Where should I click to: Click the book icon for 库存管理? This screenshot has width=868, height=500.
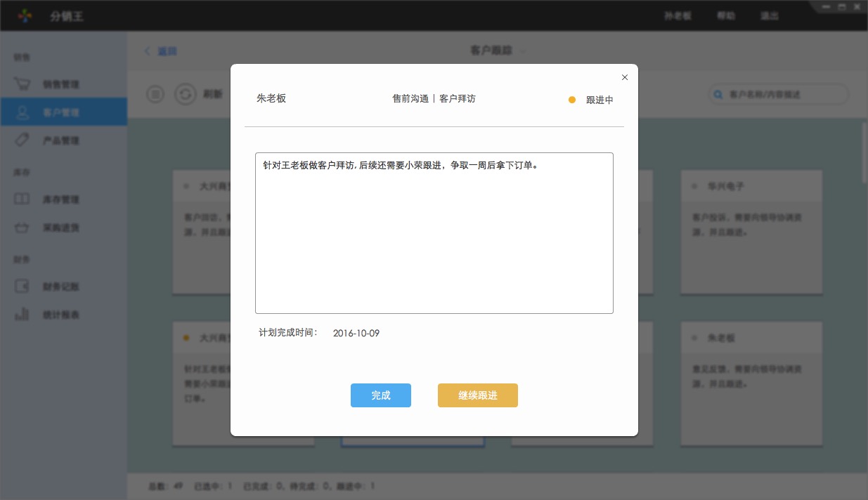click(22, 199)
